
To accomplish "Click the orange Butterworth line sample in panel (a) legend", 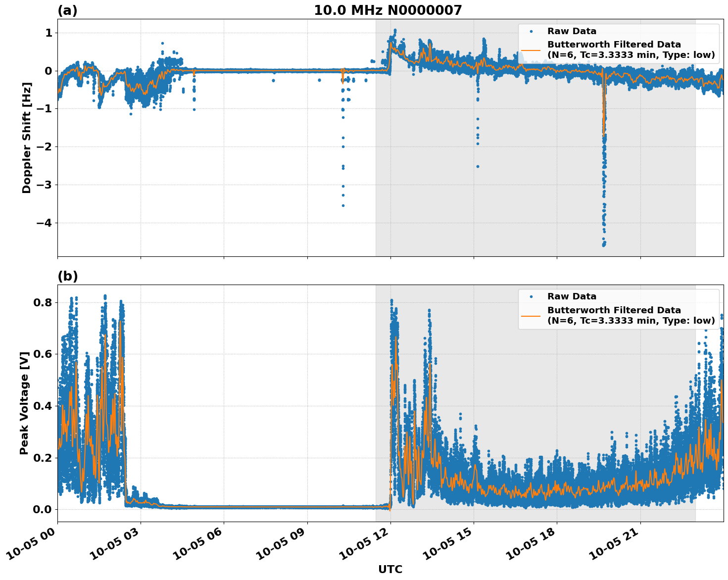I will [531, 50].
